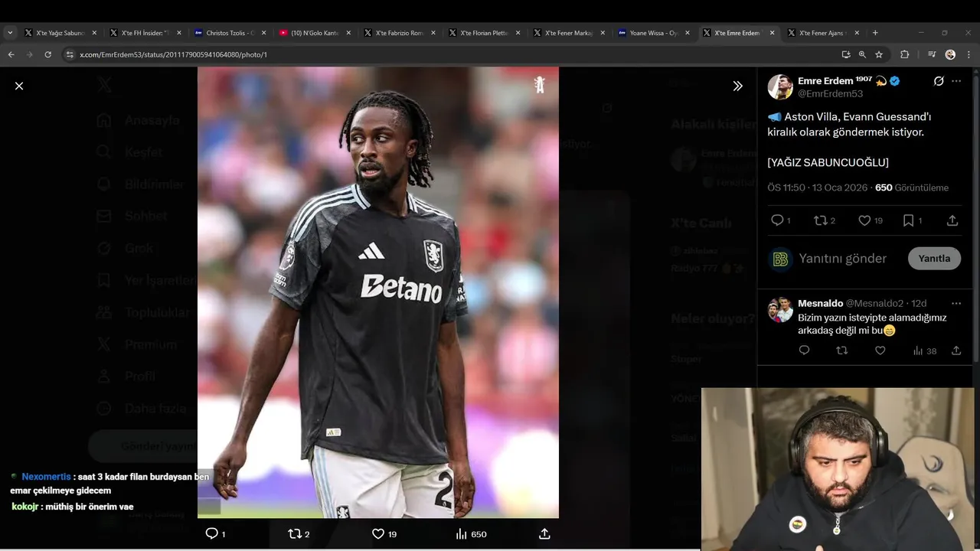The width and height of the screenshot is (980, 551).
Task: Open the Chrome profile avatar
Action: click(950, 54)
